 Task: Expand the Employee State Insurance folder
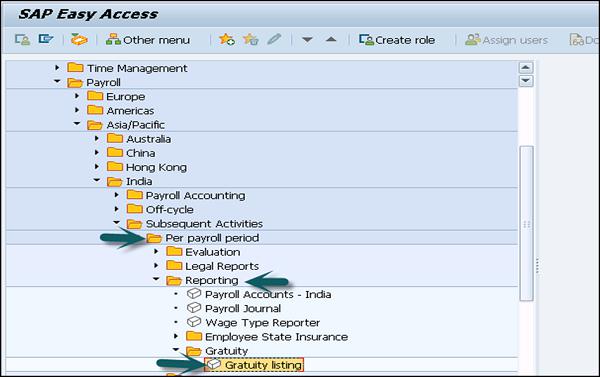pyautogui.click(x=176, y=336)
